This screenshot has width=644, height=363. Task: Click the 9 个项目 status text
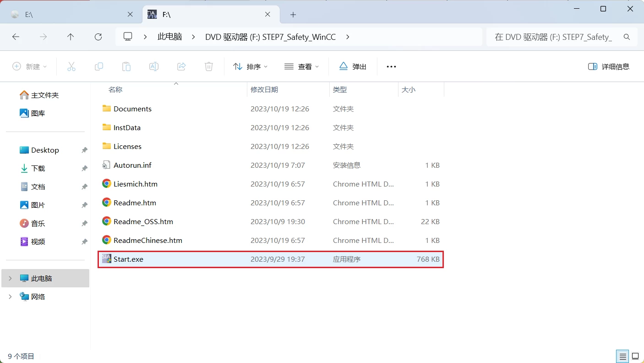(21, 356)
